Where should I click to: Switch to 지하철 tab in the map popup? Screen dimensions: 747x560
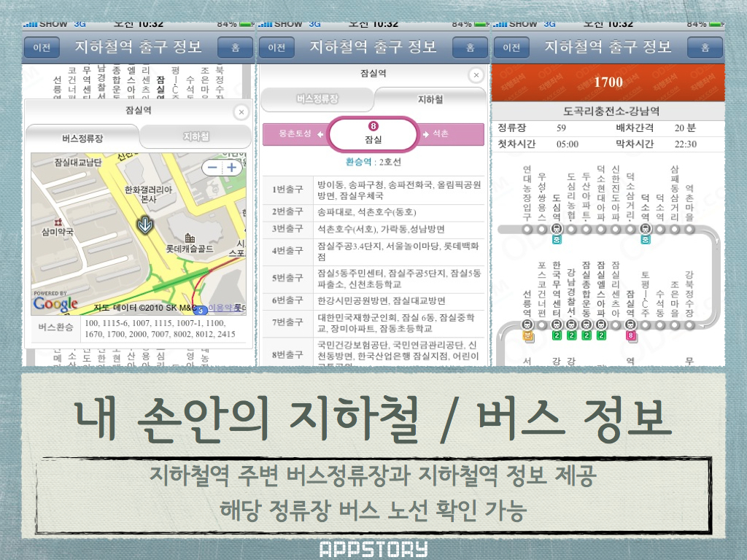196,136
